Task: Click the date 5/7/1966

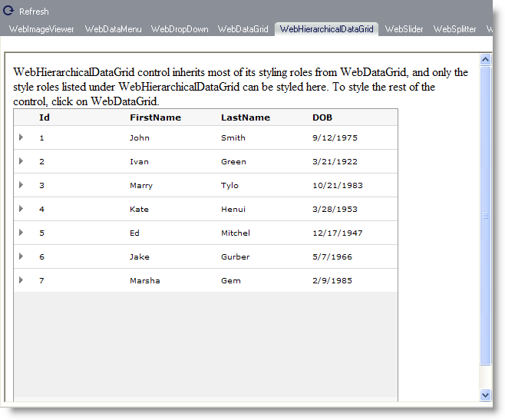Action: pos(332,257)
